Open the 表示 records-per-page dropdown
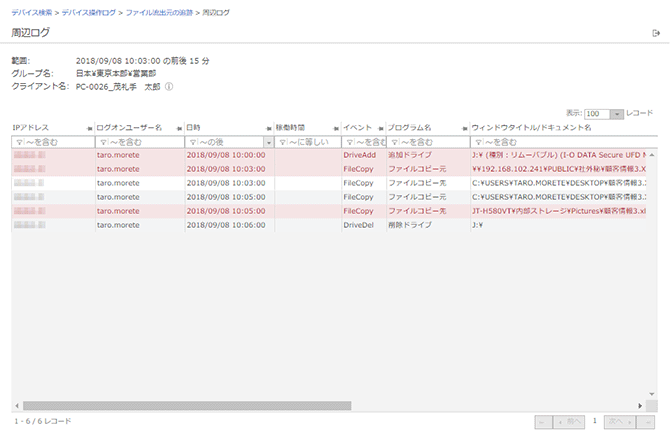The height and width of the screenshot is (431, 670). click(x=616, y=114)
